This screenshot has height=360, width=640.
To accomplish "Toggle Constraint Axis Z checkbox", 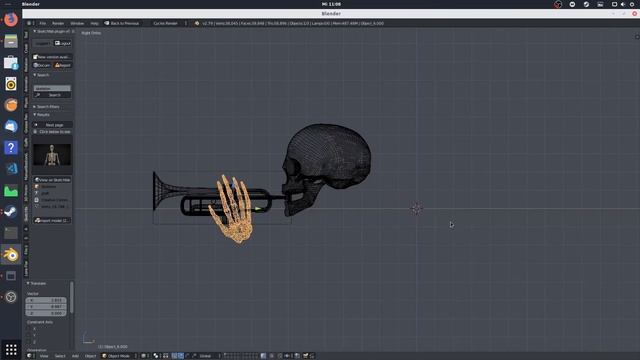I will (x=29, y=342).
